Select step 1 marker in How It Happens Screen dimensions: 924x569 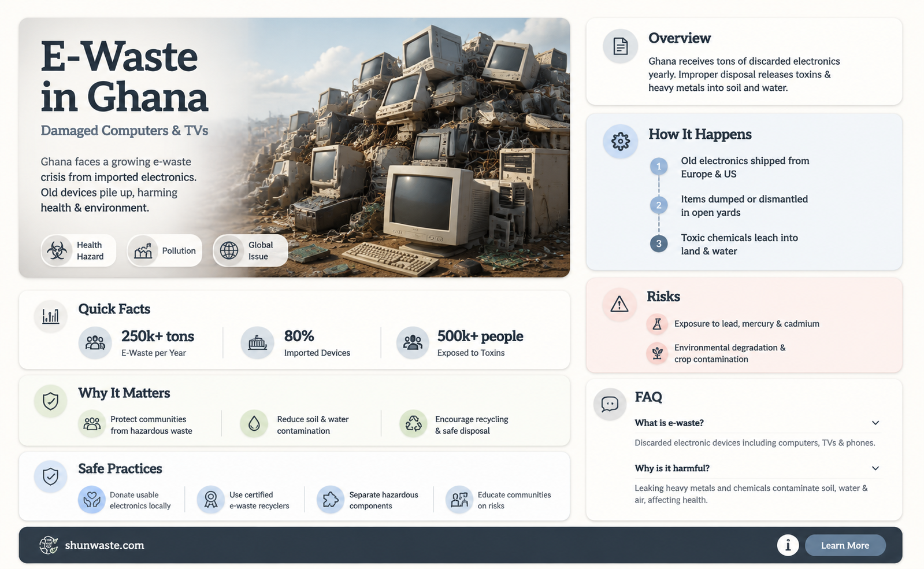click(x=658, y=167)
